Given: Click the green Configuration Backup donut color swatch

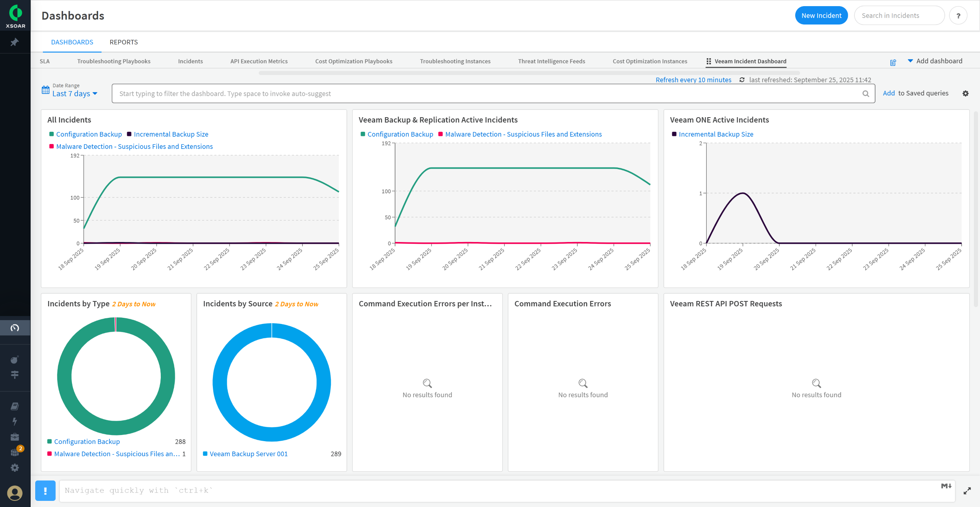Looking at the screenshot, I should click(49, 442).
